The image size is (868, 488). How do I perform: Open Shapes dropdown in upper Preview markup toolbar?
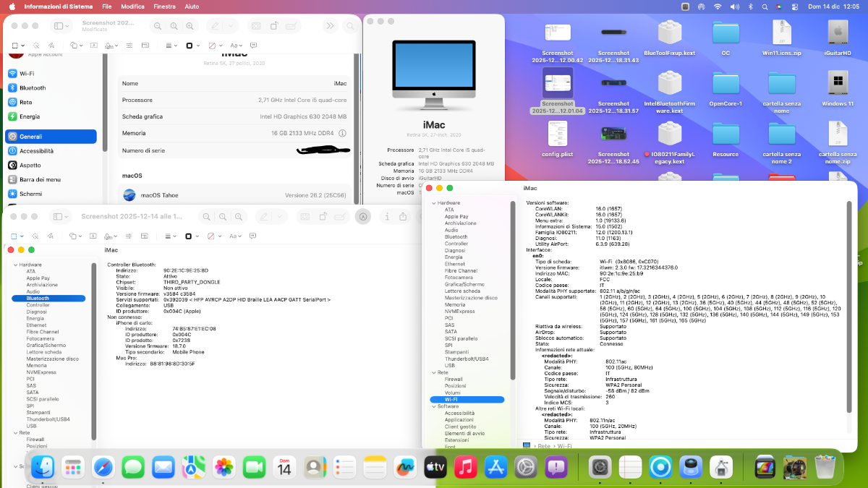[76, 45]
